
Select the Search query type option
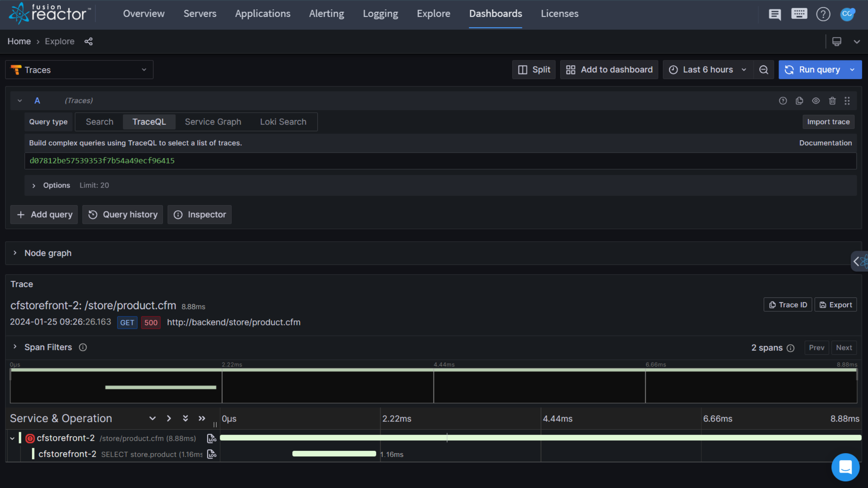100,122
